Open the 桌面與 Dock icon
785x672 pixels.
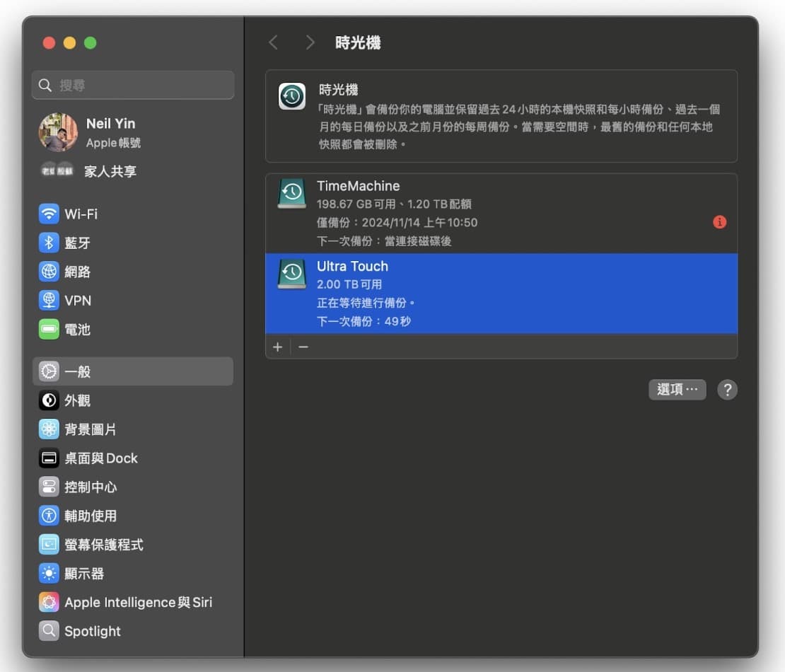[49, 458]
